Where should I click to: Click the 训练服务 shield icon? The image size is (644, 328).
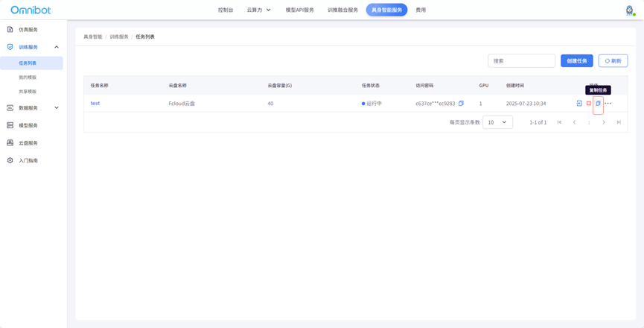(10, 47)
